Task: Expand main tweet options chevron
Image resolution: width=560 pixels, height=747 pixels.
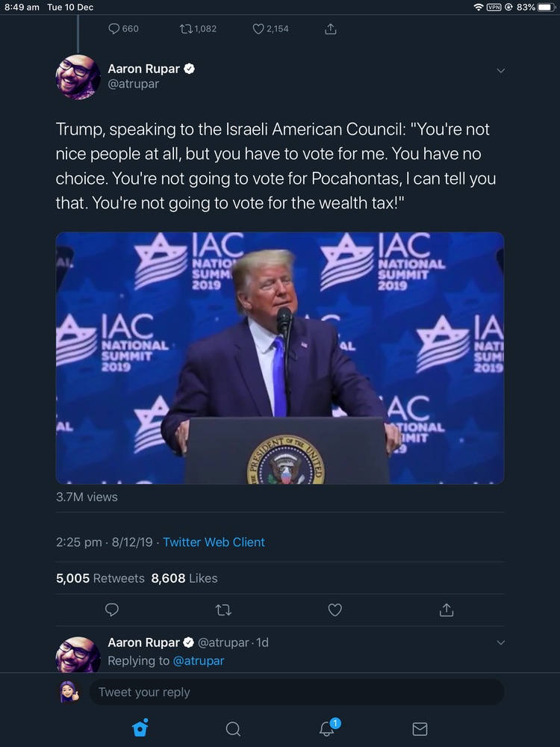Action: point(501,71)
